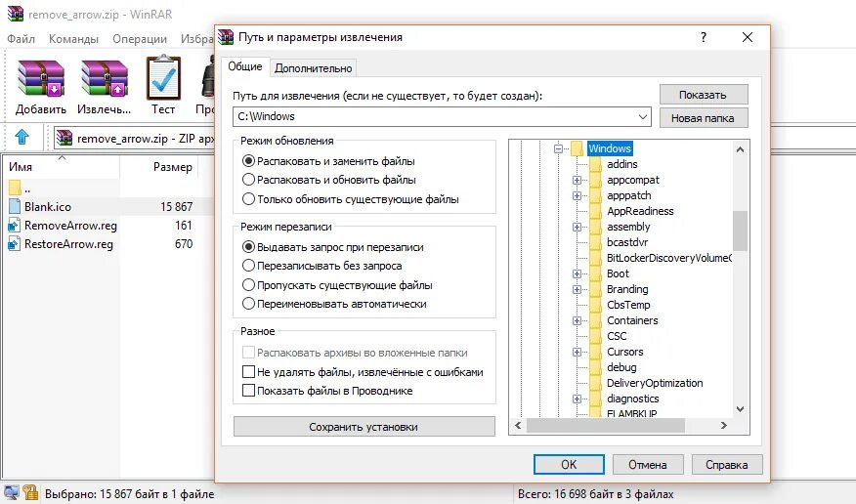
Task: Expand the Branding folder node
Action: click(577, 289)
